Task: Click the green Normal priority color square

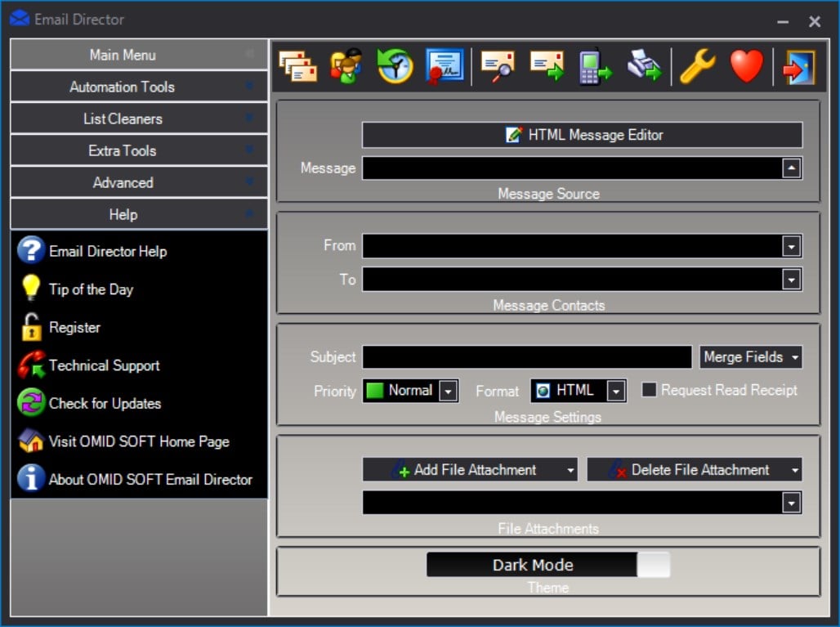Action: [374, 391]
